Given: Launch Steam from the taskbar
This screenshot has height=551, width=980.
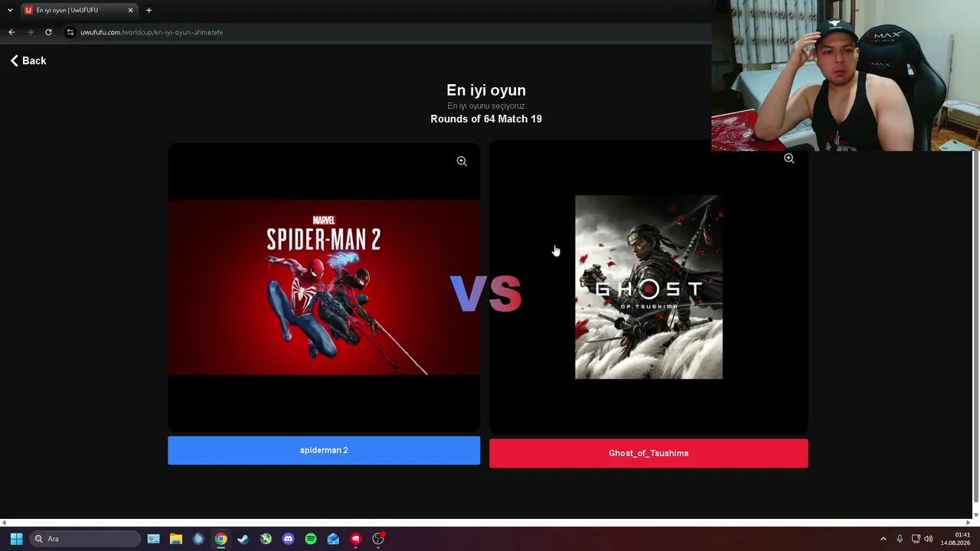Looking at the screenshot, I should coord(243,539).
